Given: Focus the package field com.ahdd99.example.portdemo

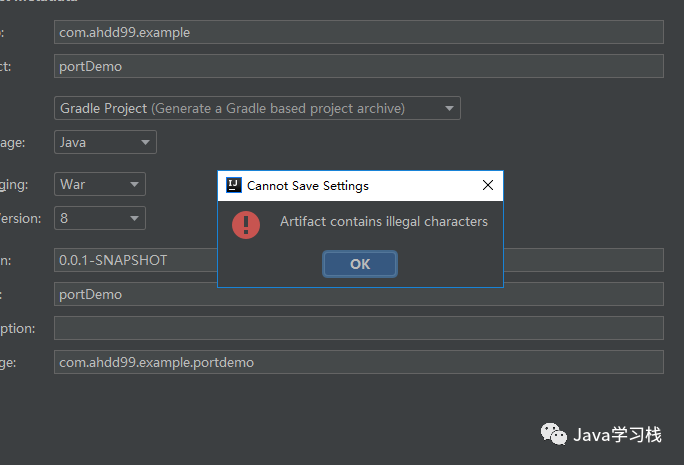Looking at the screenshot, I should click(x=358, y=362).
